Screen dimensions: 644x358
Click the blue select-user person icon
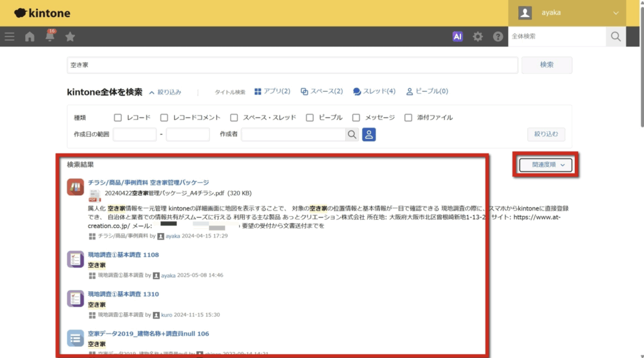(x=369, y=134)
